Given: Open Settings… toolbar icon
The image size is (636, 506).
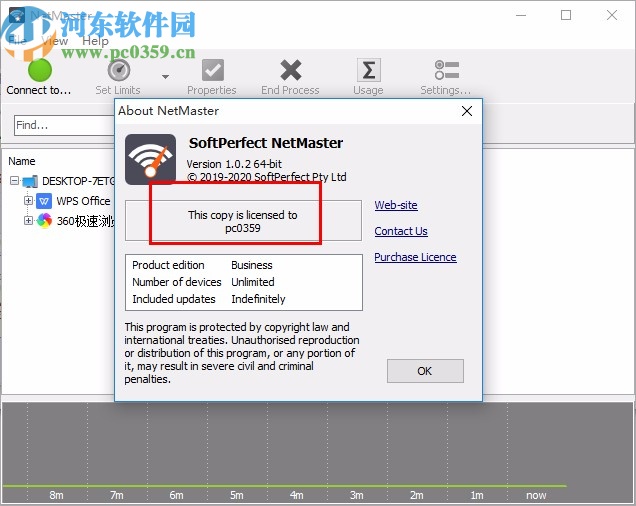Looking at the screenshot, I should pyautogui.click(x=446, y=70).
